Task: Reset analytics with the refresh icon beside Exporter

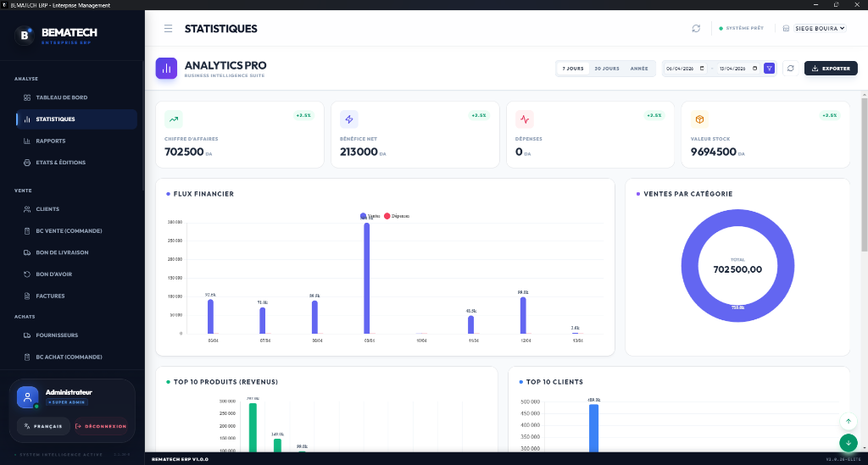Action: pos(791,68)
